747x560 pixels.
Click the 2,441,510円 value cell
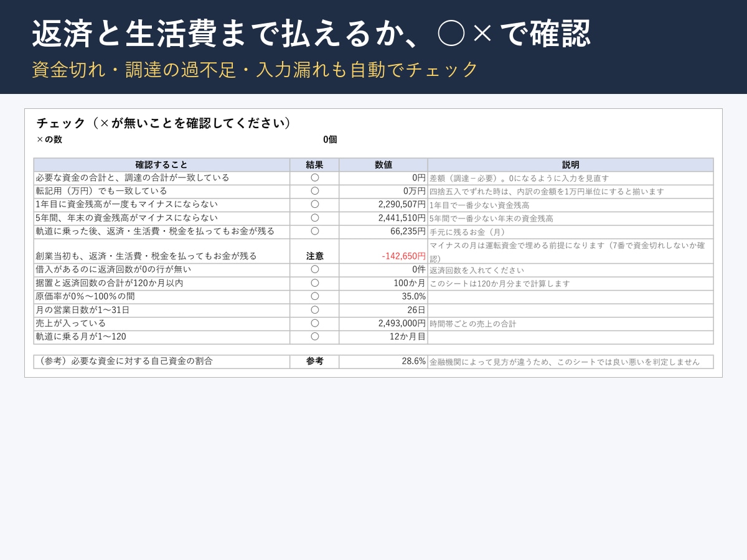pyautogui.click(x=383, y=218)
